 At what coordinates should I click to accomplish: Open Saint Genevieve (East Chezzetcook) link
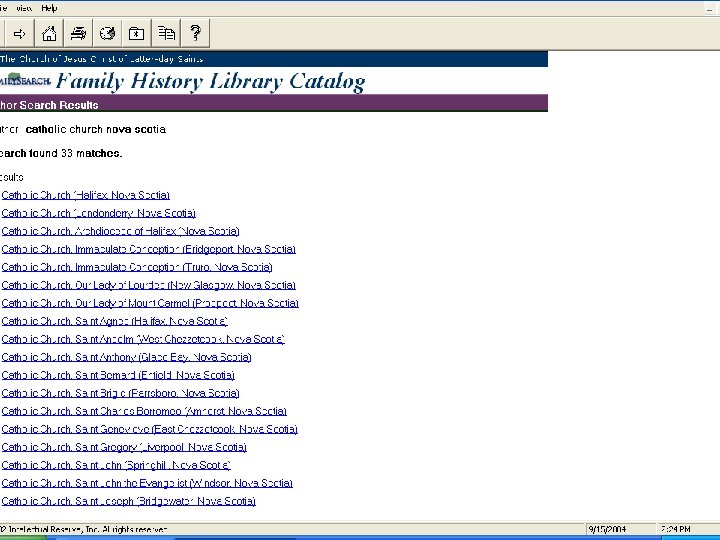(150, 429)
